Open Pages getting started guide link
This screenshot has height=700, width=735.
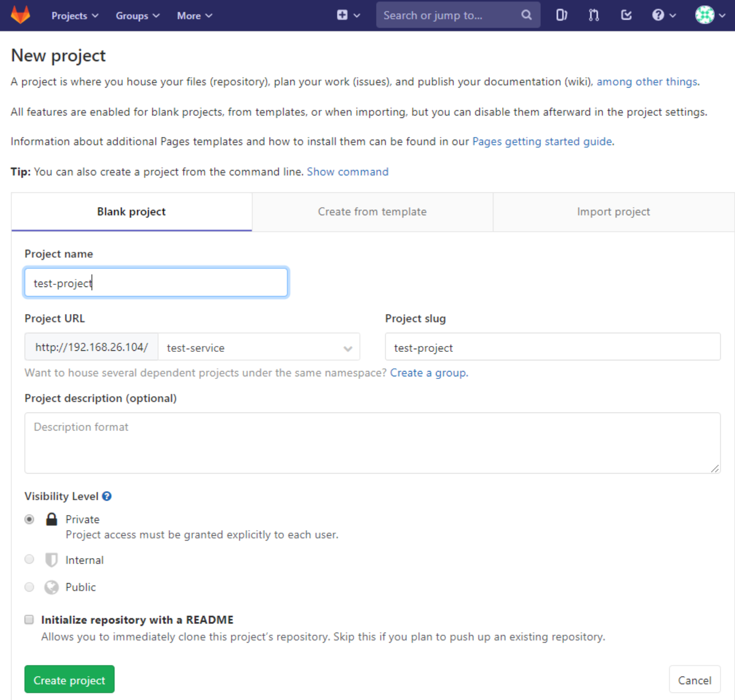[542, 141]
